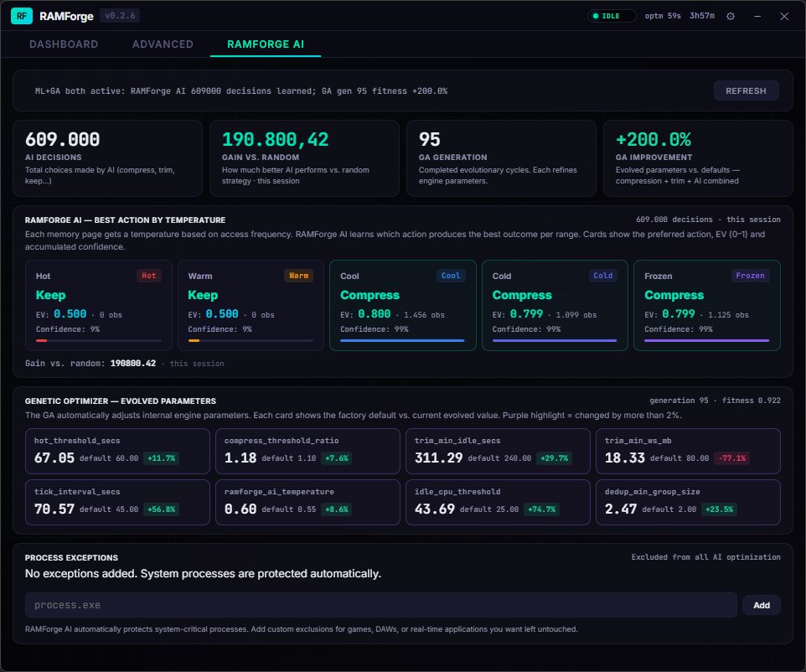
Task: Click the Cold card confidence bar
Action: click(x=555, y=340)
